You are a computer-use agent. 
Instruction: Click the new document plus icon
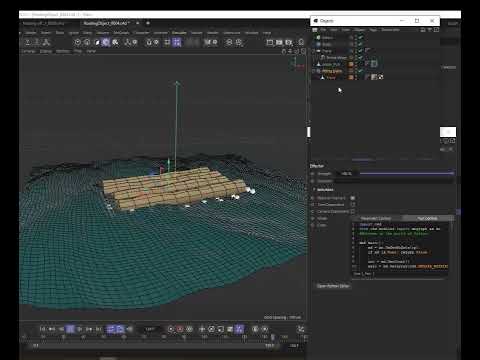pos(148,23)
